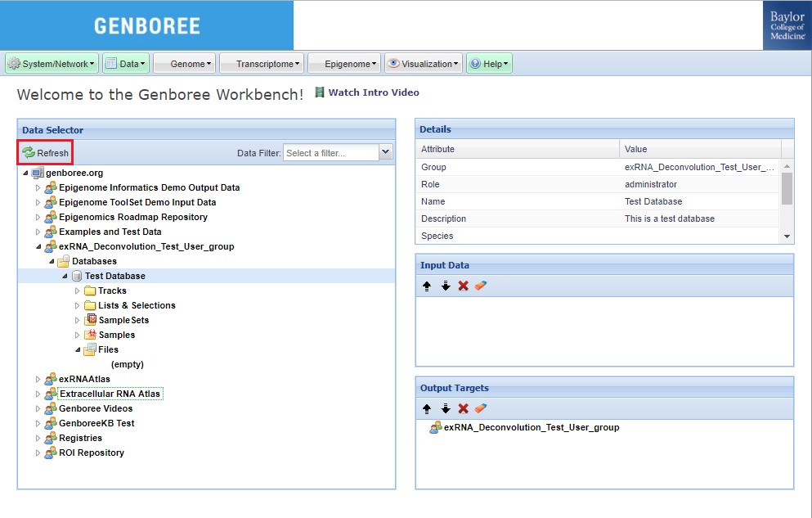Collapse the exRNA_Deconvolution_Test_User_group node
The width and height of the screenshot is (812, 518).
click(x=38, y=246)
